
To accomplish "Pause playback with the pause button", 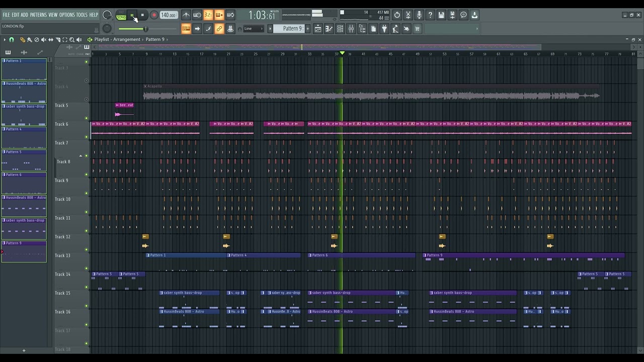I will [x=132, y=16].
